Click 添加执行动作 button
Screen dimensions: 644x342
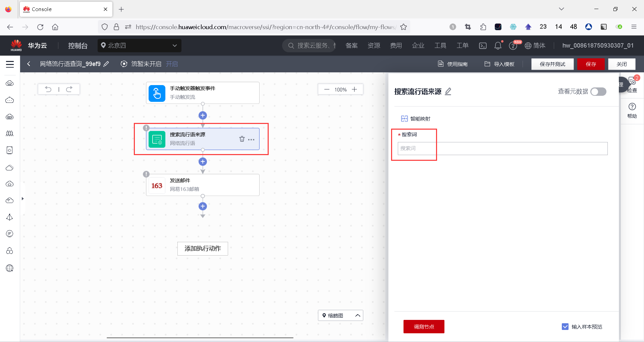203,249
